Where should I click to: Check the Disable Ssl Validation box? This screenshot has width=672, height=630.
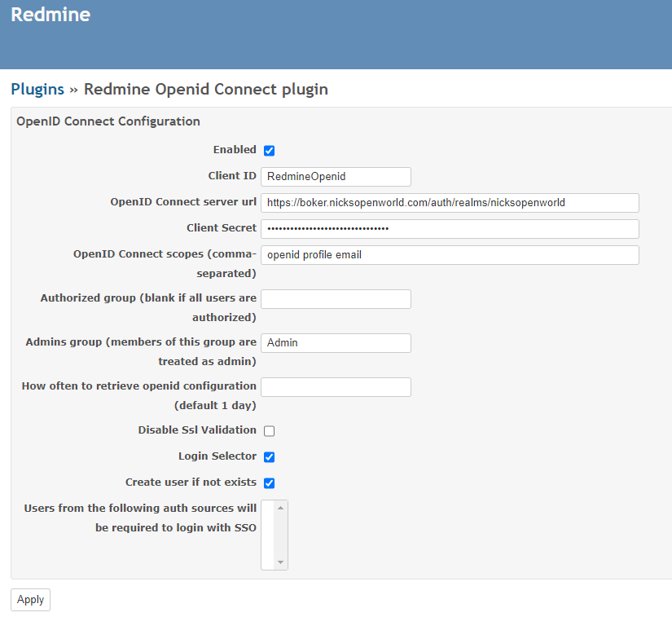coord(269,430)
